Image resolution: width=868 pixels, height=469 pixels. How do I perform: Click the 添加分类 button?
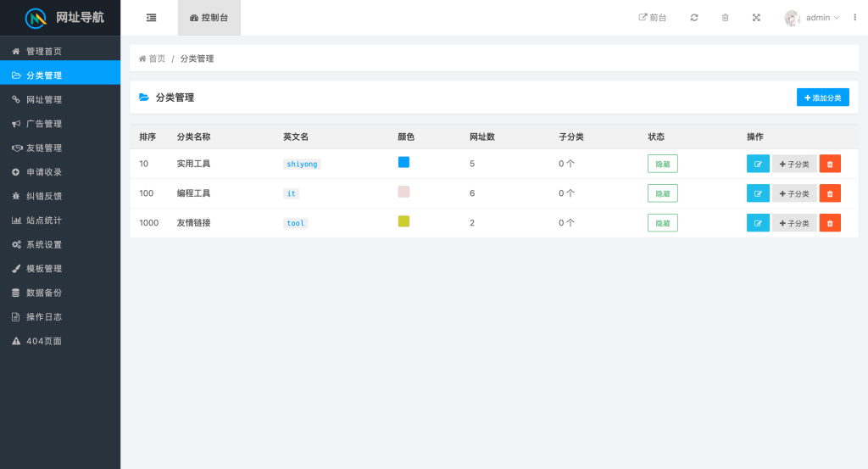(822, 98)
